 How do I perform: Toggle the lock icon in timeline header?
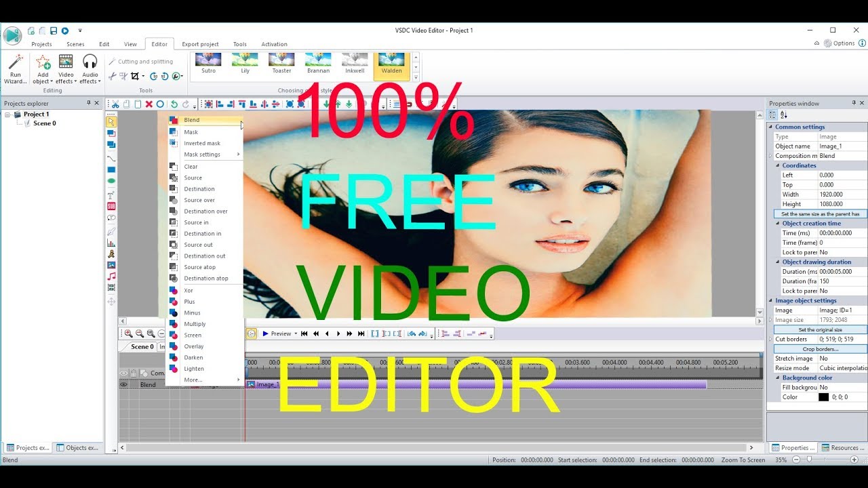134,373
